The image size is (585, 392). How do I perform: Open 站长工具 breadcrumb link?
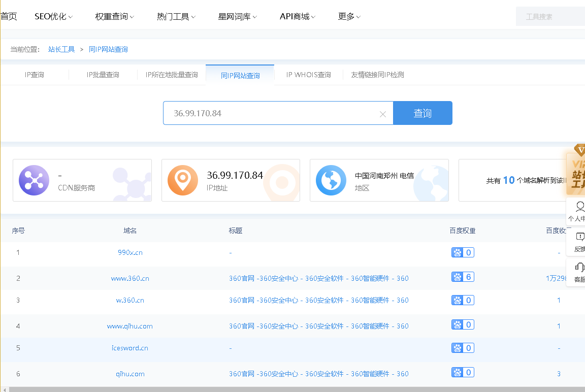tap(61, 49)
